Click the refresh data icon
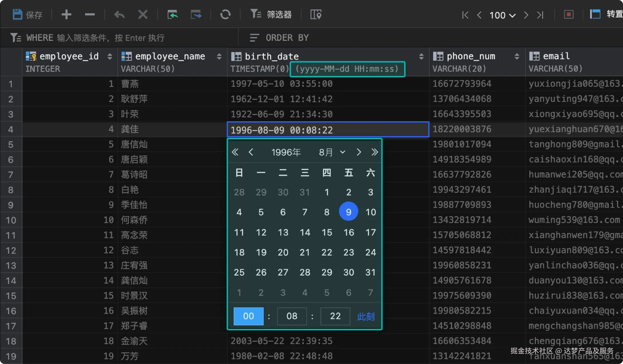Image resolution: width=623 pixels, height=364 pixels. (x=225, y=14)
